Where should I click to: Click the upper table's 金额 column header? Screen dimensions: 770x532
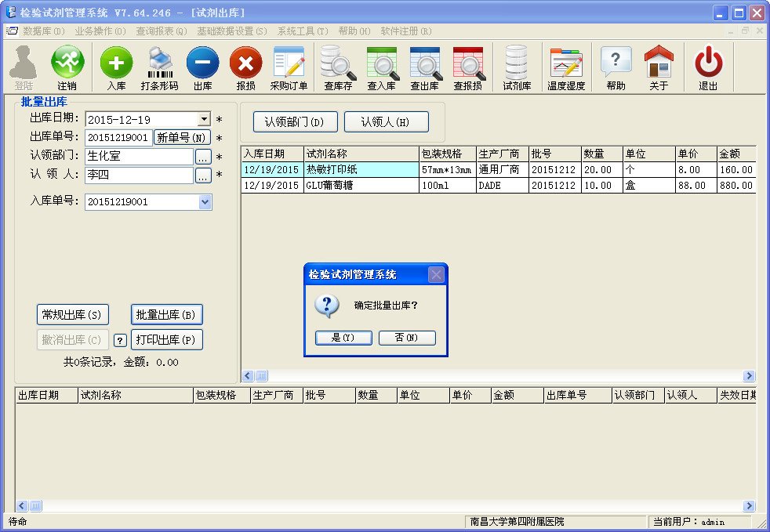[x=736, y=154]
